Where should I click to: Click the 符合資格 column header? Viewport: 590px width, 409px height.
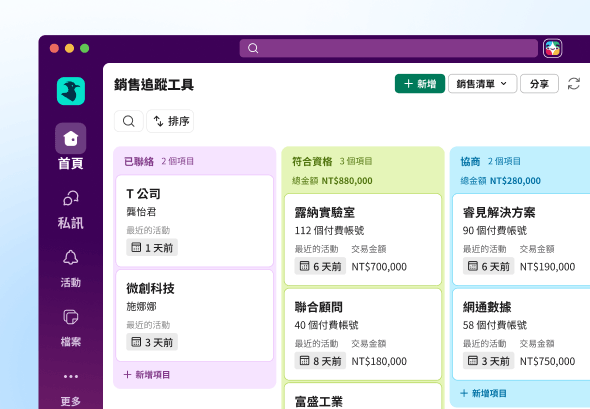pos(312,161)
